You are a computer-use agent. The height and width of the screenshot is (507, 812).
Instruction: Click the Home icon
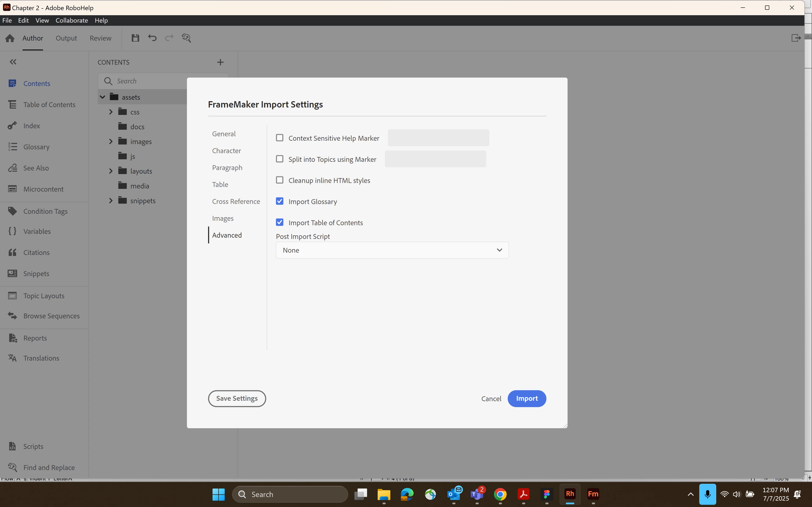click(10, 38)
